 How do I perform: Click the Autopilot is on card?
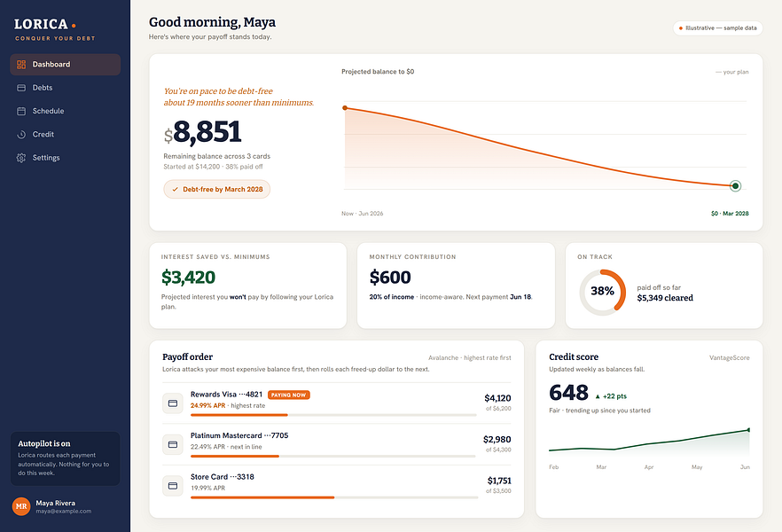[65, 458]
